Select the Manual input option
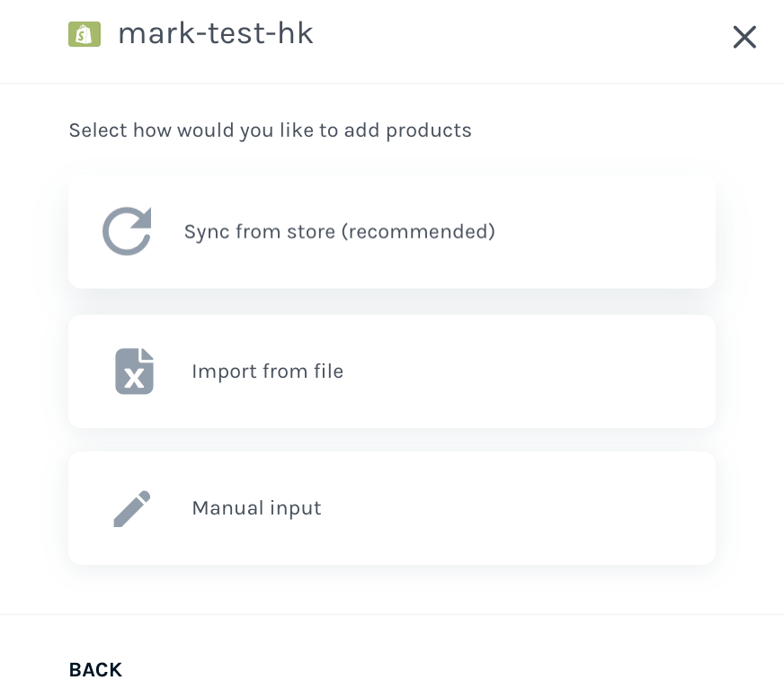The height and width of the screenshot is (698, 784). click(391, 508)
